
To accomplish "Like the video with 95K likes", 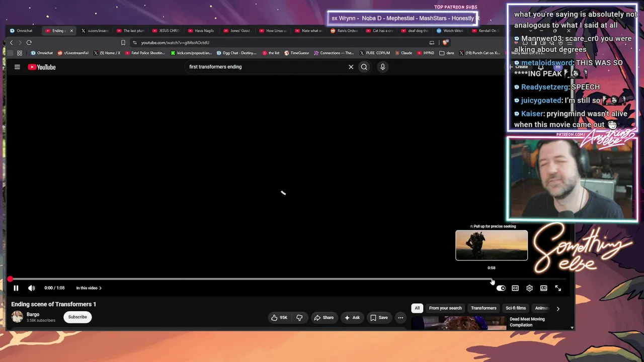I will pyautogui.click(x=279, y=318).
